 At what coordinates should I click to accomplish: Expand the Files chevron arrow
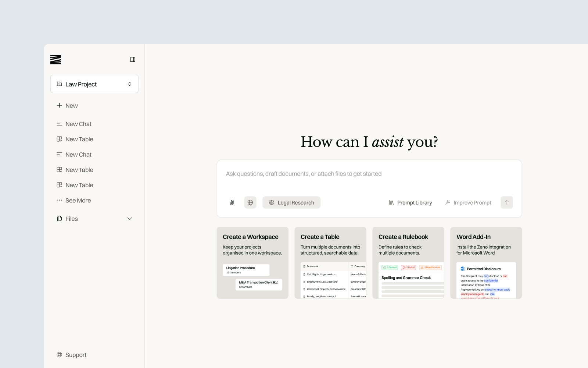tap(129, 219)
